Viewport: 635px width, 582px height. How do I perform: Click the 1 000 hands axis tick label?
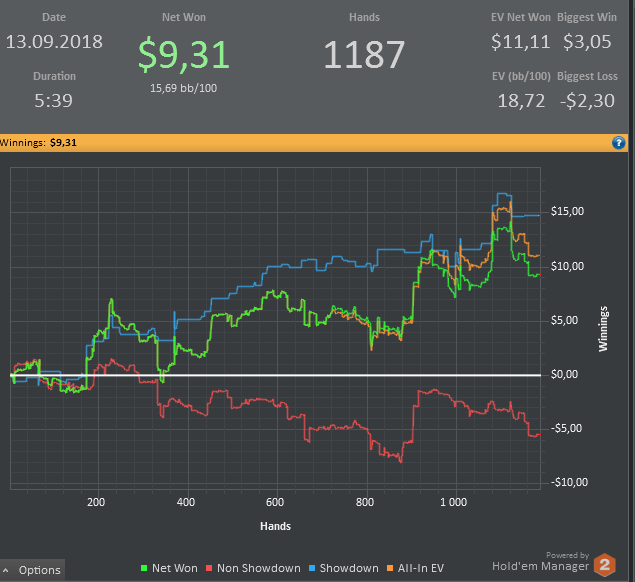(x=454, y=502)
